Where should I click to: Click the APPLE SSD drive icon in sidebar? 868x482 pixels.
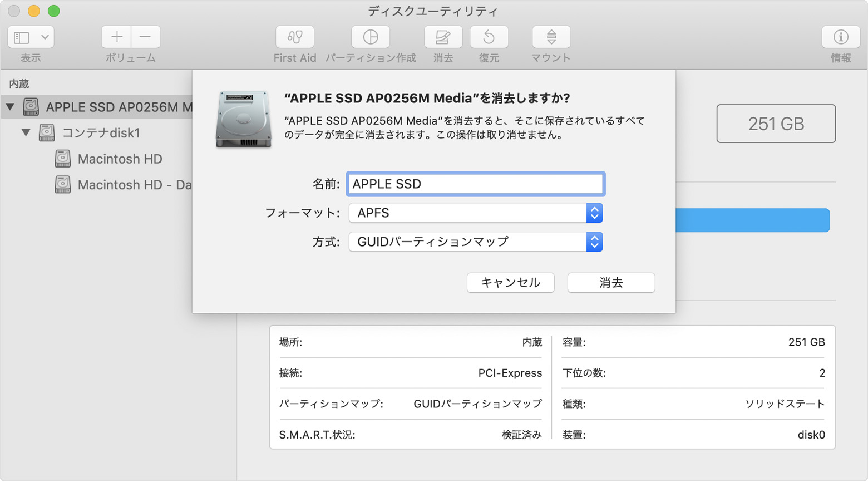(31, 106)
